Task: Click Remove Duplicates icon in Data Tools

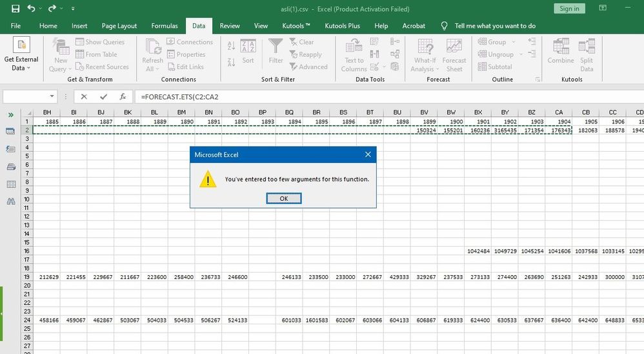Action: click(x=374, y=54)
